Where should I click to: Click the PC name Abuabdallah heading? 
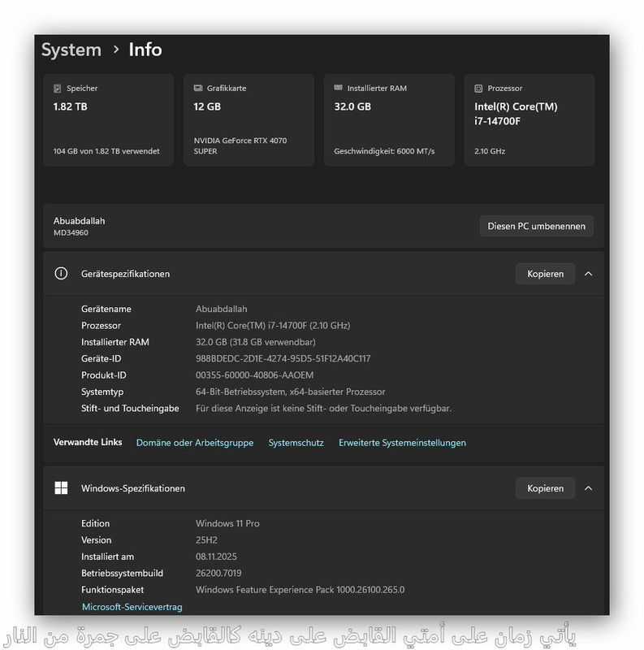point(79,221)
